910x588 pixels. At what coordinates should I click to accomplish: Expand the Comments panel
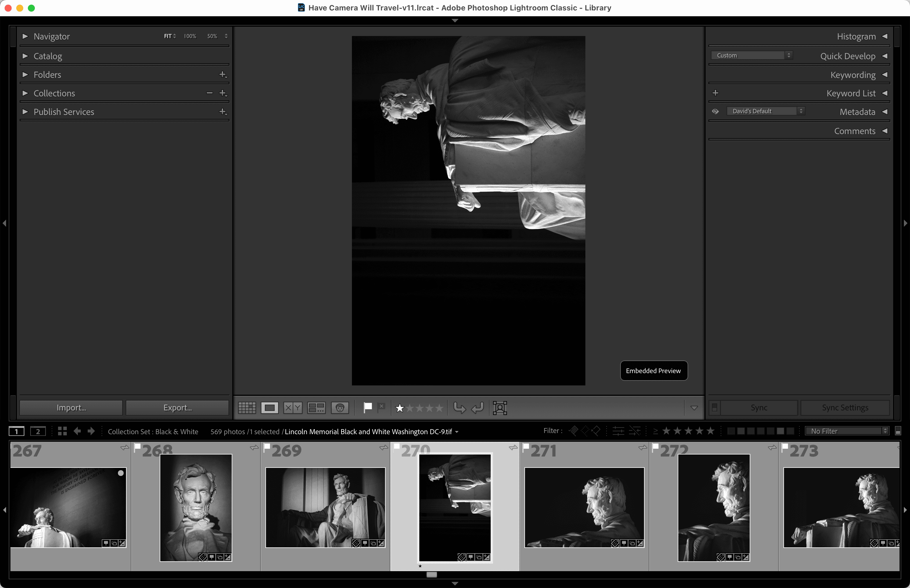point(885,131)
